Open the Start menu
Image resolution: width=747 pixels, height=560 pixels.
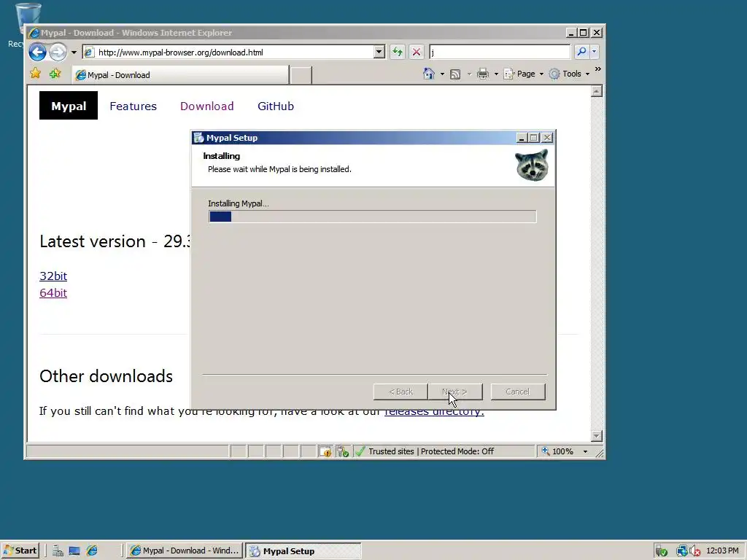point(20,551)
